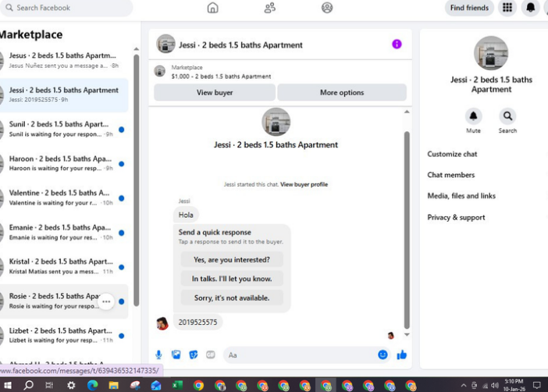The image size is (548, 392).
Task: Open the volume icon in system tray
Action: tap(495, 385)
